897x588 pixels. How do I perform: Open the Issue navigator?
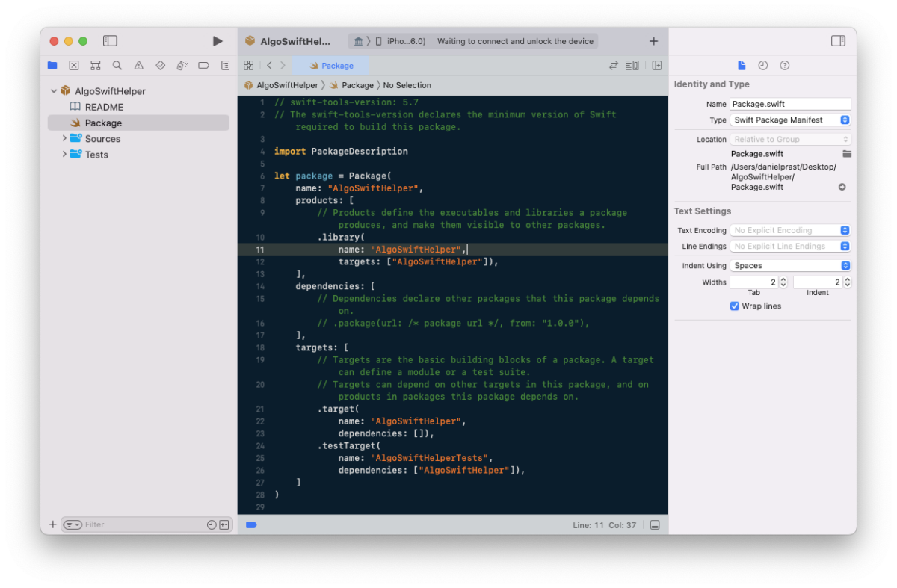click(x=138, y=65)
